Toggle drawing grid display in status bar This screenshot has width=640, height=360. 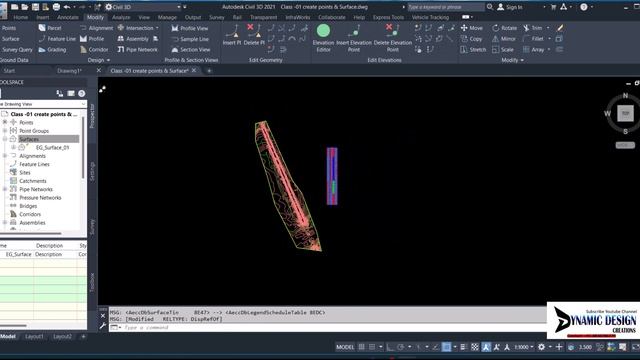(x=362, y=347)
